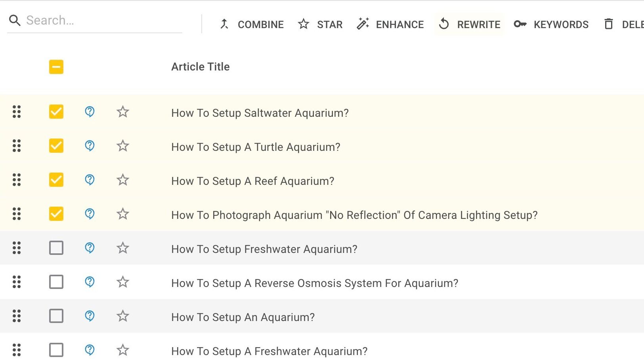
Task: Check How To Setup An Aquarium row
Action: (x=56, y=316)
